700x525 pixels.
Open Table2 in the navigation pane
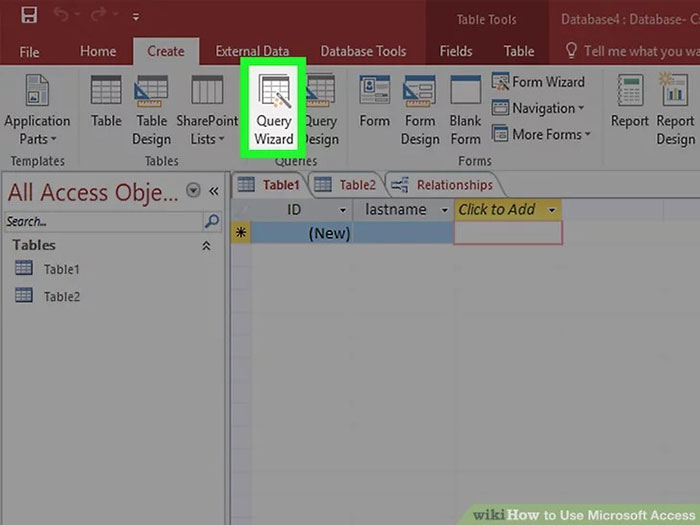click(61, 296)
